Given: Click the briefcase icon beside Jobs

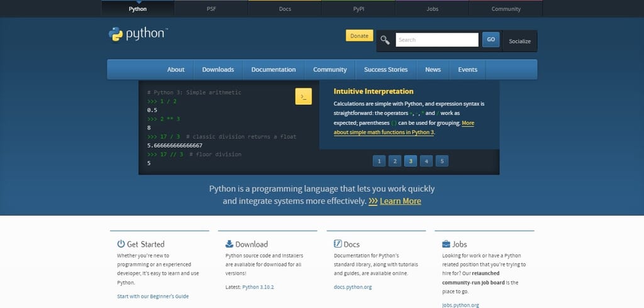Looking at the screenshot, I should tap(446, 244).
